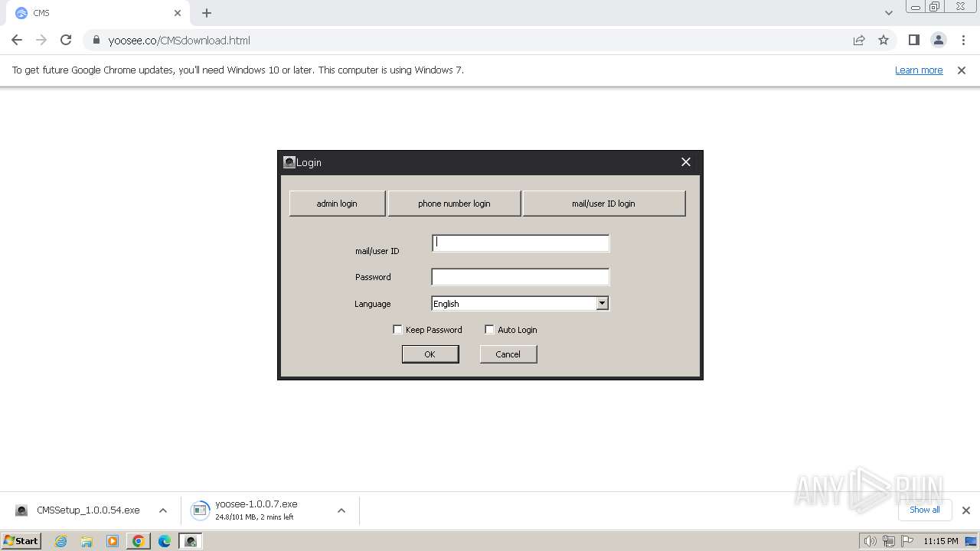Click CMSSetup file icon in downloads bar

[21, 510]
